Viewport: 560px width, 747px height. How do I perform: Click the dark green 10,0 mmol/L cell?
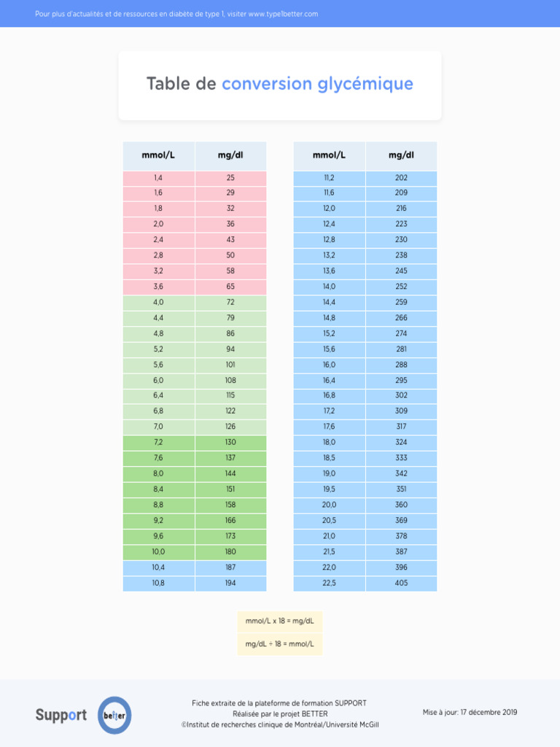(158, 551)
